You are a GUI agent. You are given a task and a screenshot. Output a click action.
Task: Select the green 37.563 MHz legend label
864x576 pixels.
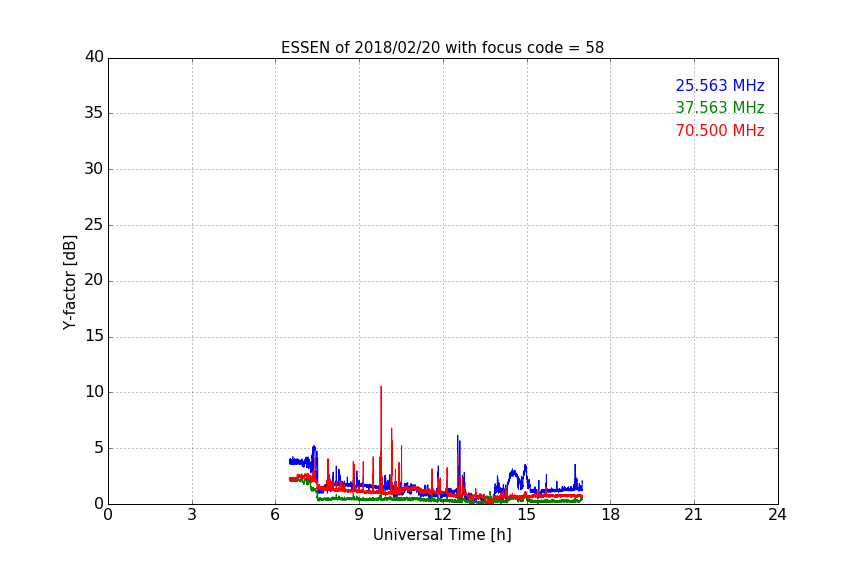pyautogui.click(x=720, y=107)
